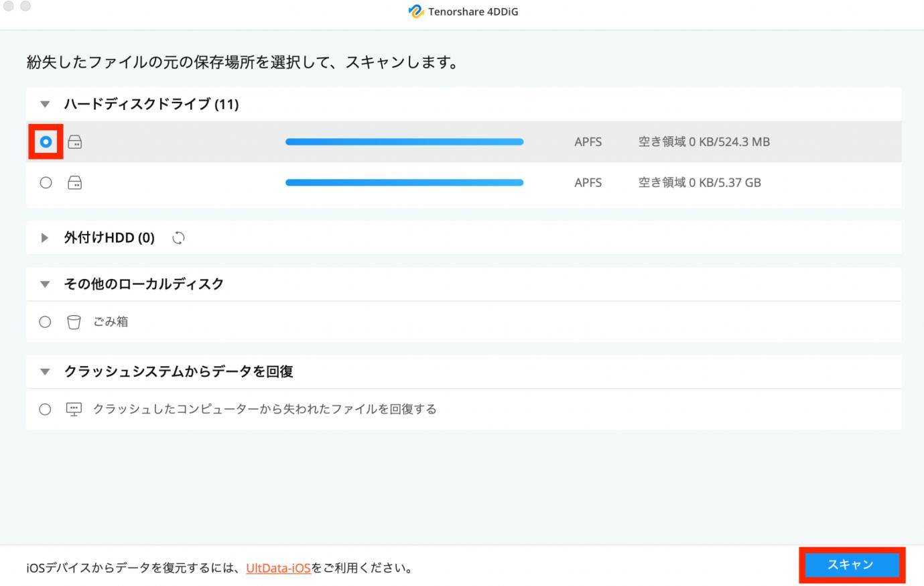Collapse the ハードディスクドライブ section
Image resolution: width=924 pixels, height=586 pixels.
45,104
